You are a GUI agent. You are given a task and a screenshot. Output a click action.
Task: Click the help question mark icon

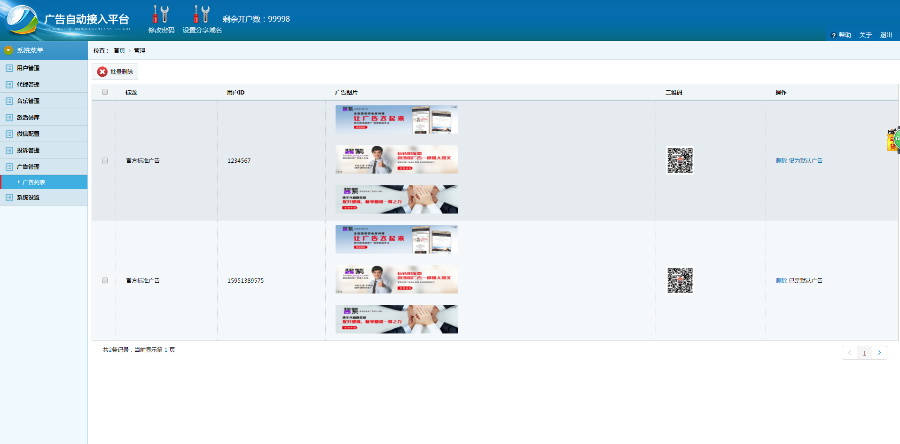833,35
